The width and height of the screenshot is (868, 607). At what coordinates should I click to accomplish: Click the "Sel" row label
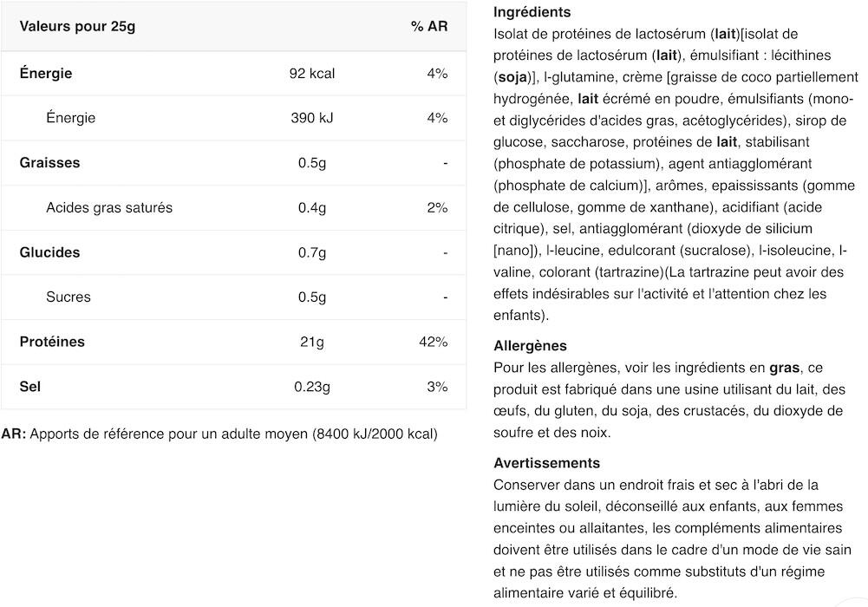pyautogui.click(x=30, y=386)
